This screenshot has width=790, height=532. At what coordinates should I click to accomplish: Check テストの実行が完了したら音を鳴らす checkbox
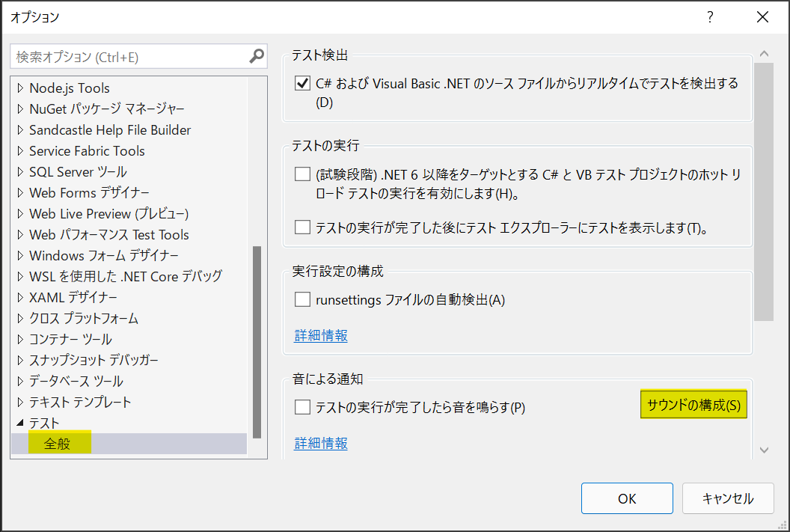(302, 406)
